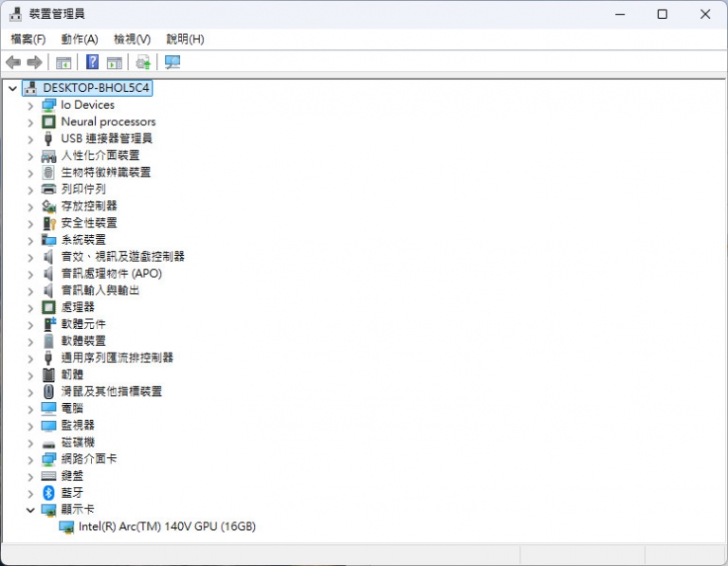This screenshot has width=728, height=566.
Task: Select Intel(R) Arc(TM) 140V GPU (16GB)
Action: pos(167,526)
